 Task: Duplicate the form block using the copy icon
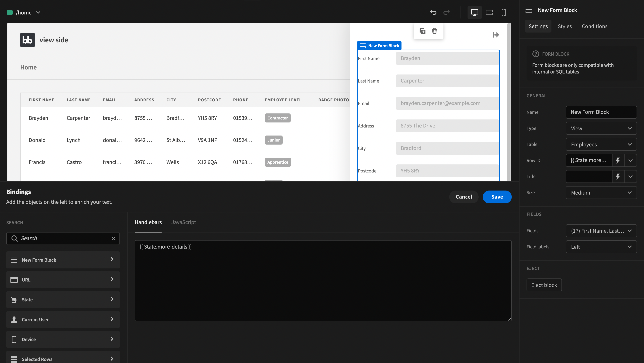point(423,31)
